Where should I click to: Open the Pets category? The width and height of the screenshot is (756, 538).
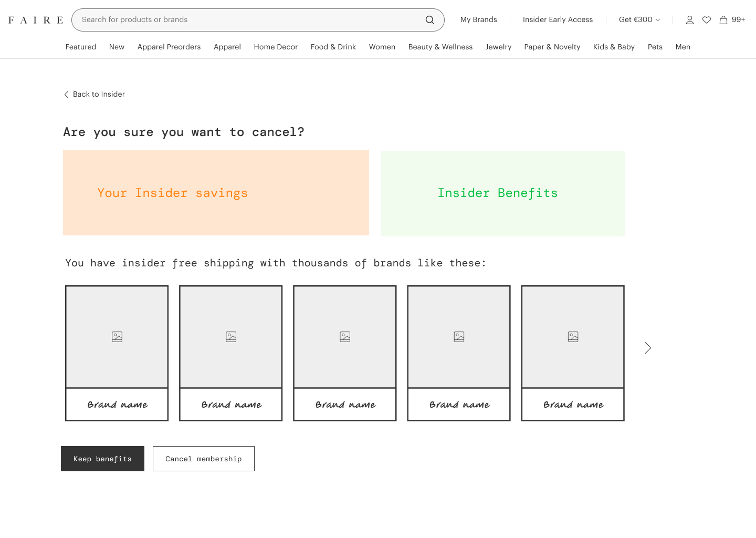tap(655, 47)
